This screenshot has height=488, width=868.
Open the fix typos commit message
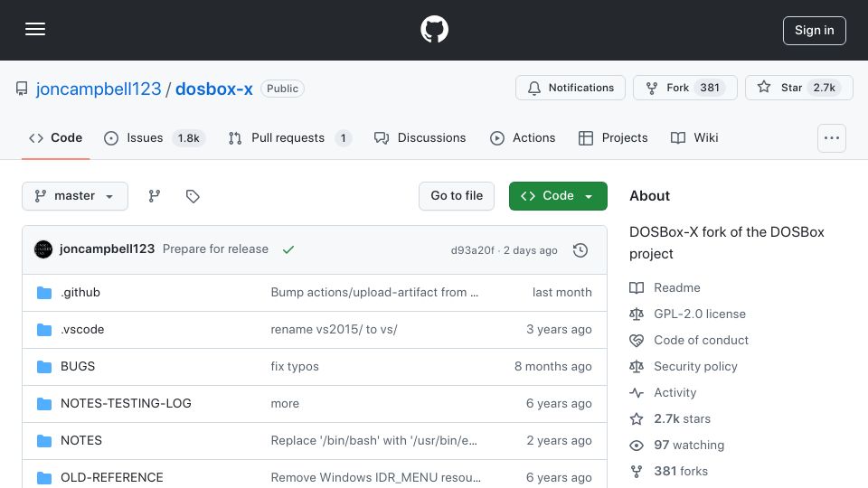coord(295,366)
